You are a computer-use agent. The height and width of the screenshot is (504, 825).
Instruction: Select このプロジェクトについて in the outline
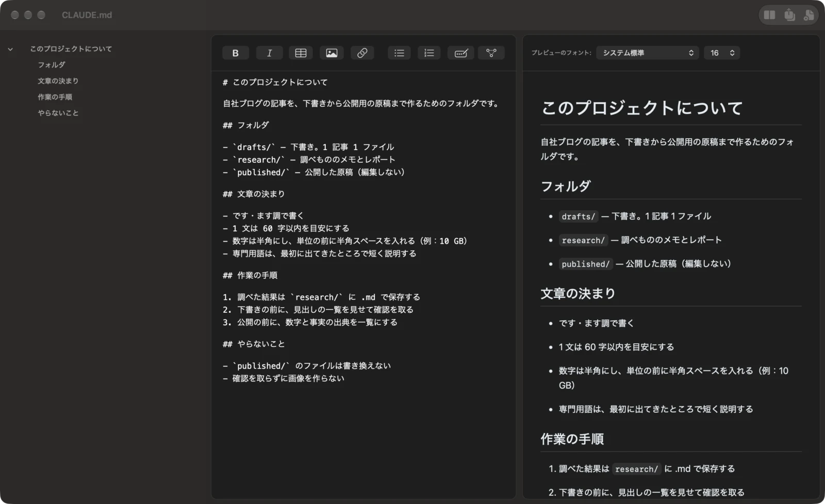click(71, 49)
